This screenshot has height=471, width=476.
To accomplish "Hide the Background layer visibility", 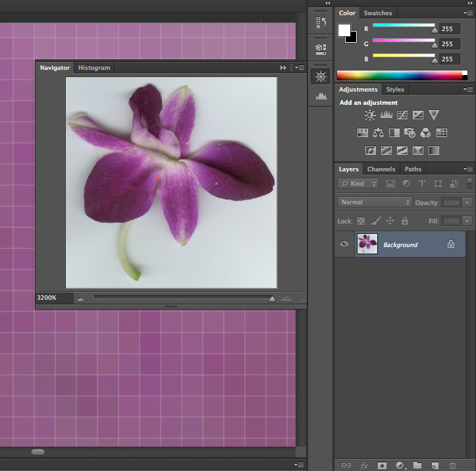I will [x=344, y=244].
